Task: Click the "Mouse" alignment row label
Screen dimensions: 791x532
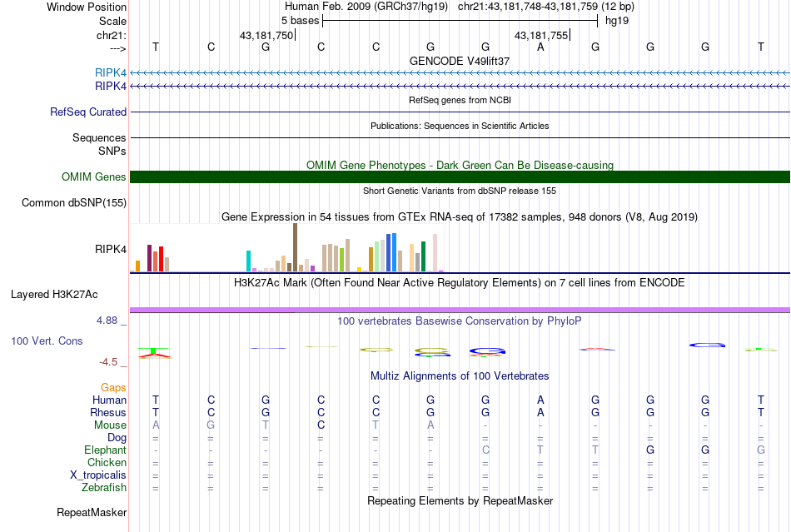Action: click(110, 425)
